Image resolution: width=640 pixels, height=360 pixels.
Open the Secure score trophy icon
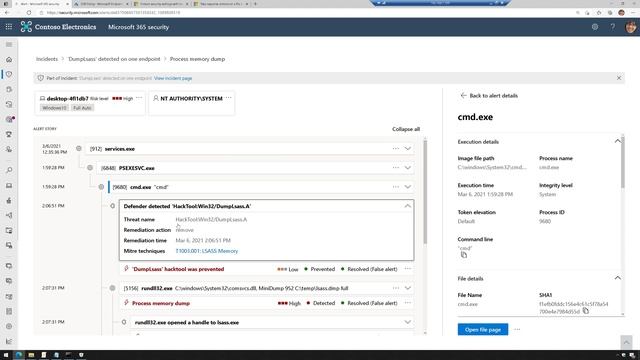9,134
